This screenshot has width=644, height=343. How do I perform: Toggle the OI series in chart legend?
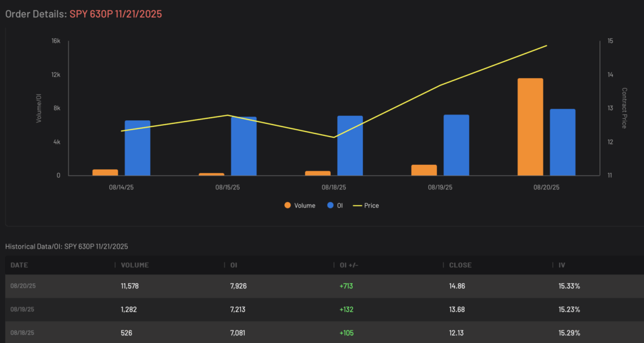(335, 205)
